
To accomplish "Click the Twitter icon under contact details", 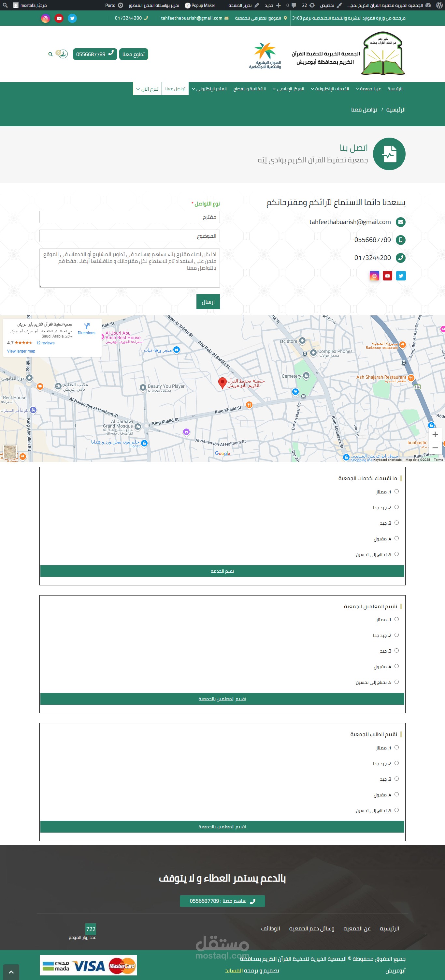I will click(x=401, y=276).
